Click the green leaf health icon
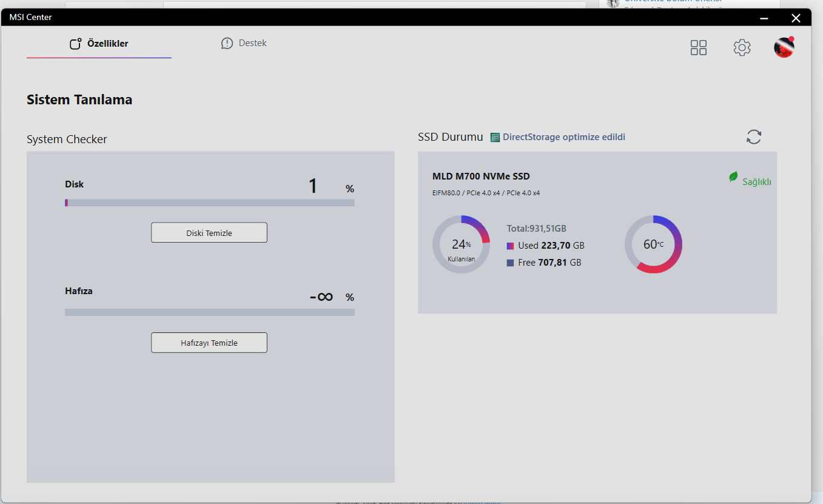The width and height of the screenshot is (823, 504). click(x=733, y=177)
